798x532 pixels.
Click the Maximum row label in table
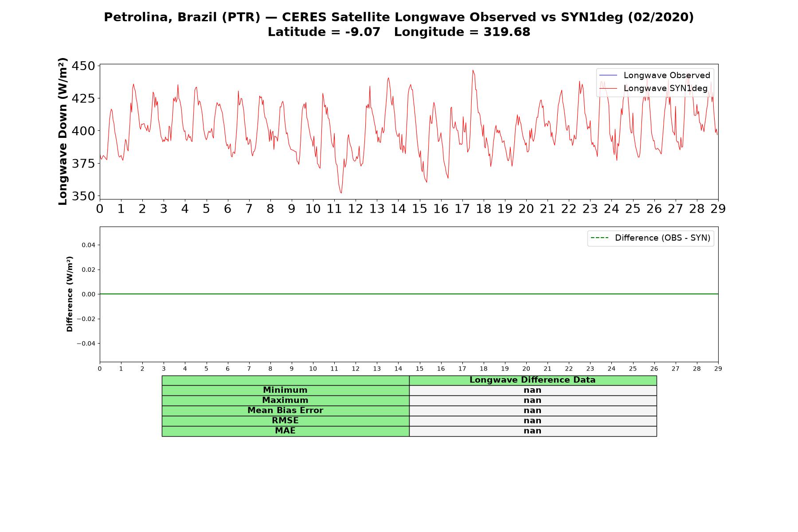click(285, 400)
